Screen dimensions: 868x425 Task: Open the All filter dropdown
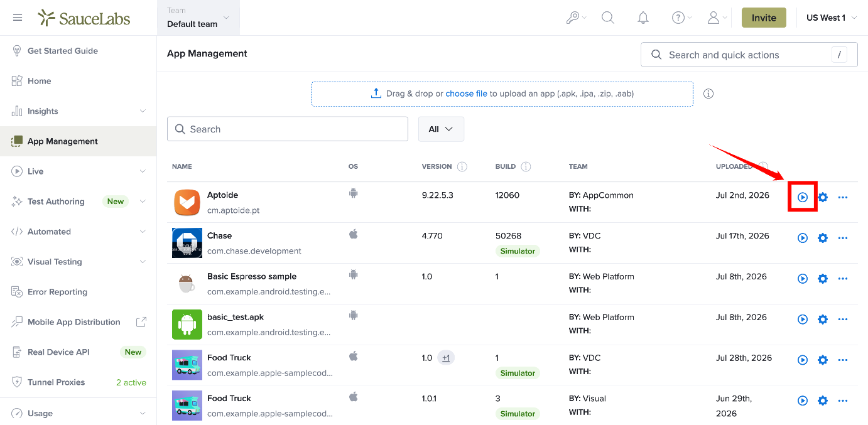click(441, 129)
